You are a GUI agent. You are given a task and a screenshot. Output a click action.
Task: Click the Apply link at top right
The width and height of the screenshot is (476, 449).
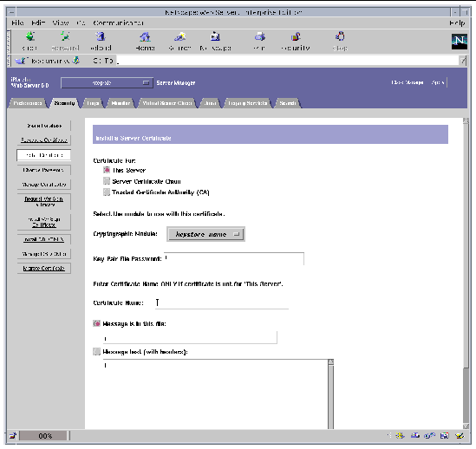(438, 82)
